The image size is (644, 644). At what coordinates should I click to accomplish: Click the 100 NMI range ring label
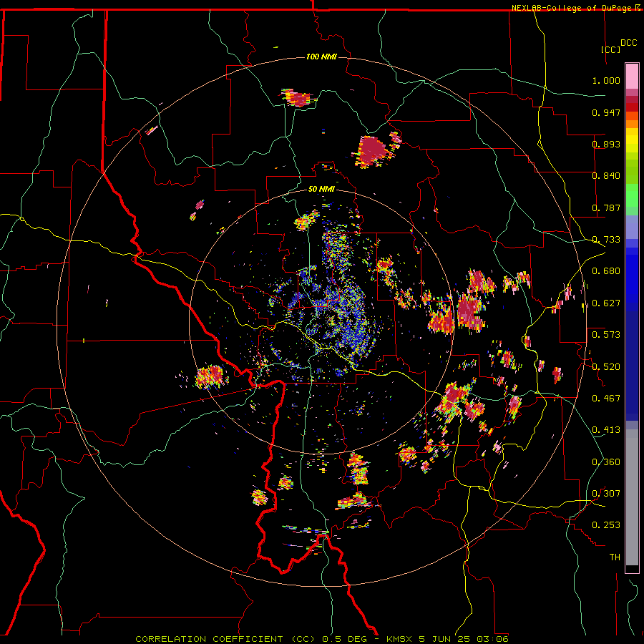[321, 57]
